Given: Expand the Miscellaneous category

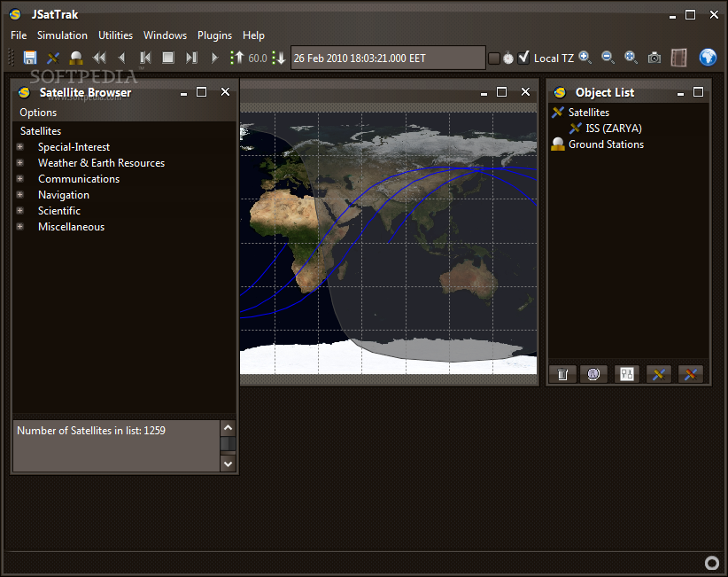Looking at the screenshot, I should click(20, 227).
